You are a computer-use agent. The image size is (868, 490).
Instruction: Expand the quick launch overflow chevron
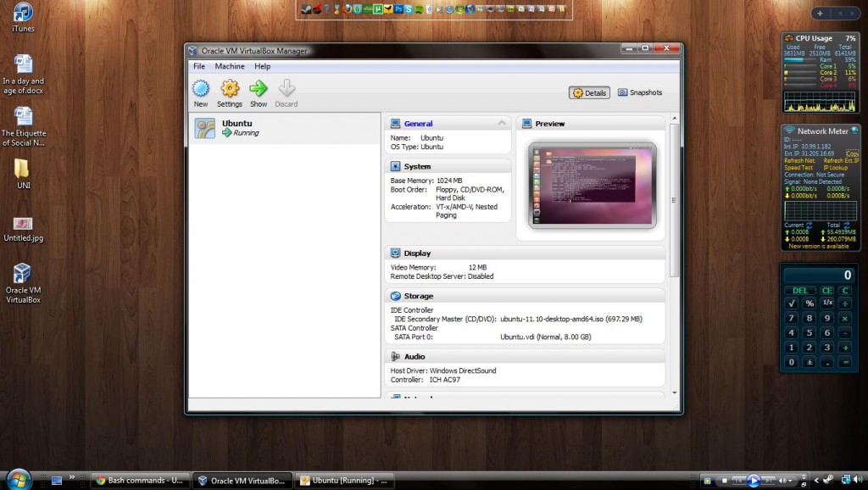pos(72,477)
